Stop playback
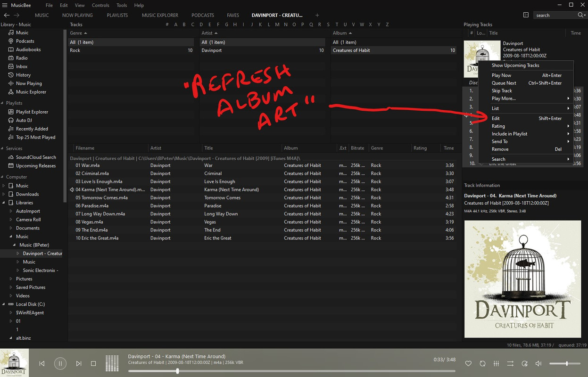588x377 pixels. (x=93, y=363)
